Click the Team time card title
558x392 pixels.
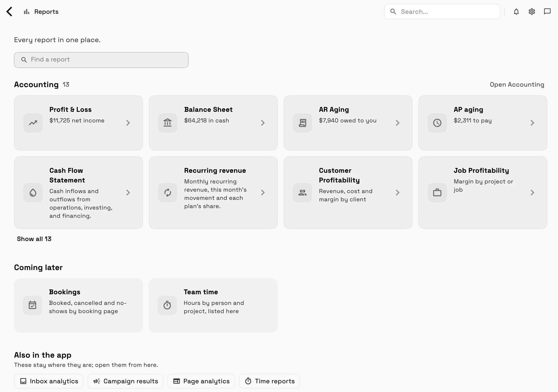(x=201, y=292)
